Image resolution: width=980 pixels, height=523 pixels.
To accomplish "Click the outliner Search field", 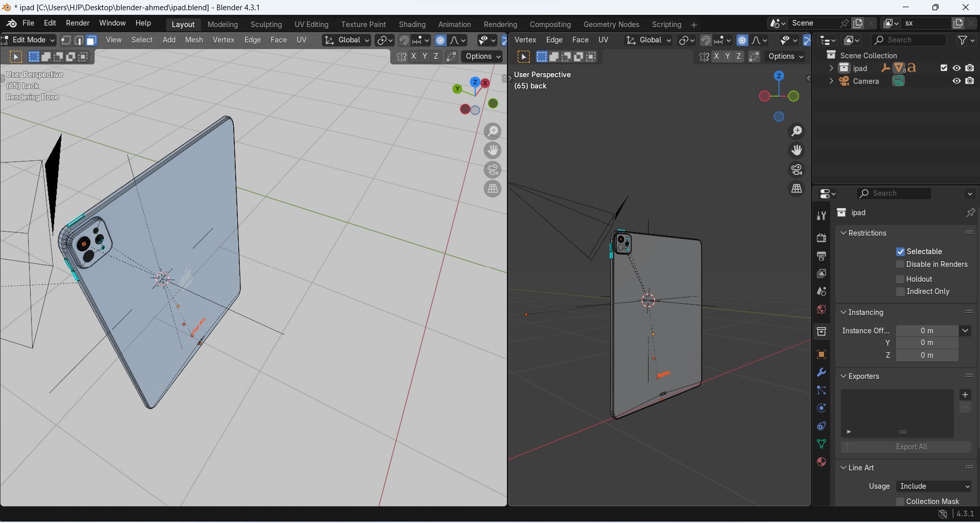I will click(909, 40).
